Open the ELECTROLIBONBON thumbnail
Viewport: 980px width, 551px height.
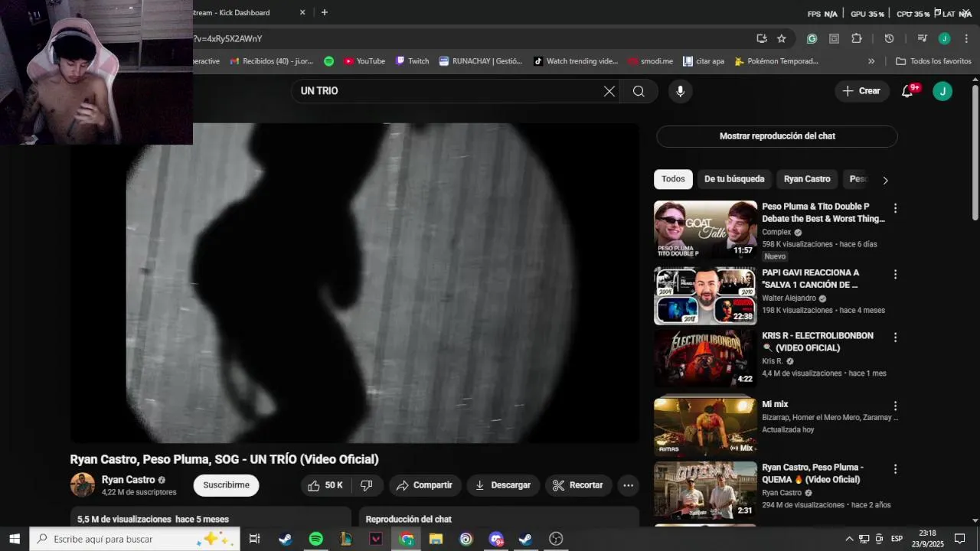tap(705, 358)
